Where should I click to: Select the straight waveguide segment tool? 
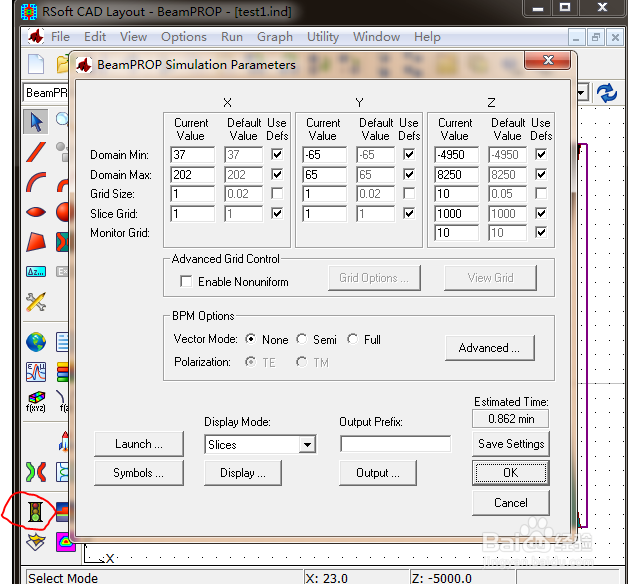(36, 153)
